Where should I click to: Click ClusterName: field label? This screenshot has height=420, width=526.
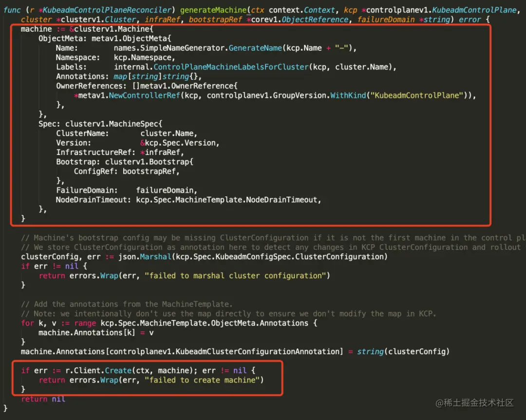pos(82,134)
